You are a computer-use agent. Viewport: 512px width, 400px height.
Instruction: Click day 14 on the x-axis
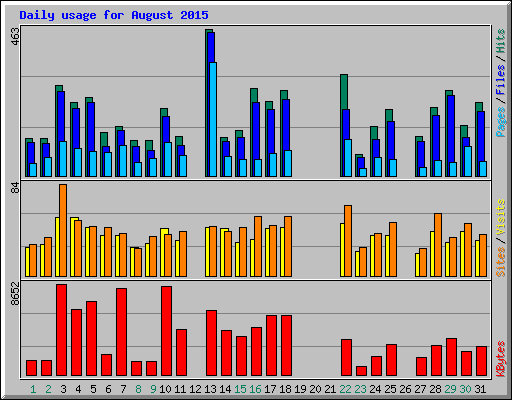[225, 389]
